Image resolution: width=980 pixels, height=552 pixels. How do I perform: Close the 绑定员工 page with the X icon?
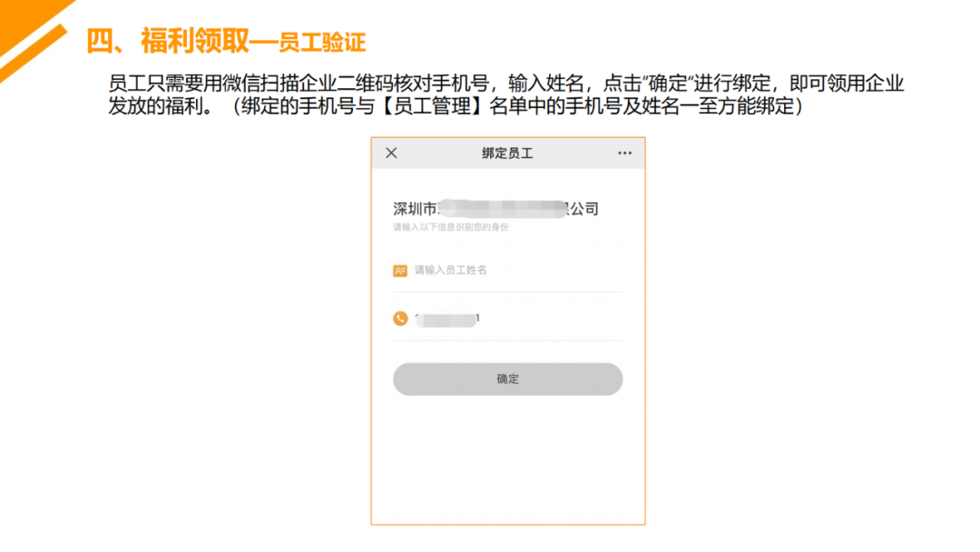tap(391, 153)
